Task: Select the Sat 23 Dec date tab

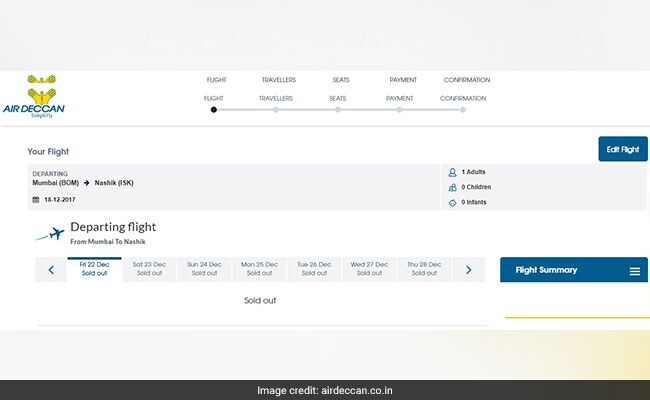Action: point(149,269)
